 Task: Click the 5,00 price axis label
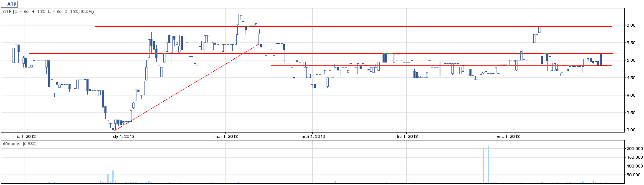point(631,60)
